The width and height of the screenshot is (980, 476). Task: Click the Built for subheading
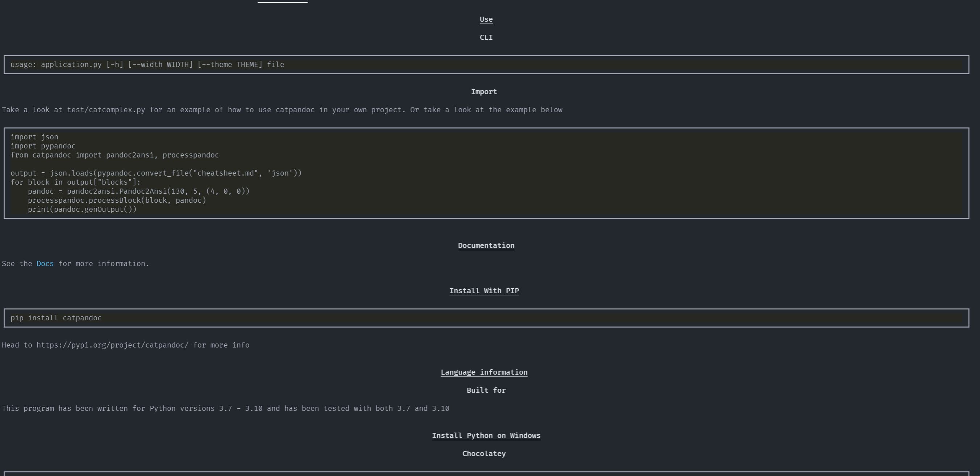[486, 391]
